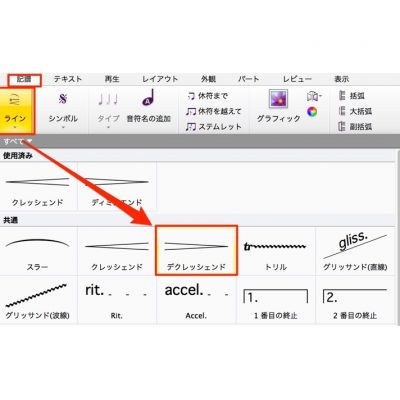Select the Rit. line
The image size is (400, 400).
click(117, 300)
